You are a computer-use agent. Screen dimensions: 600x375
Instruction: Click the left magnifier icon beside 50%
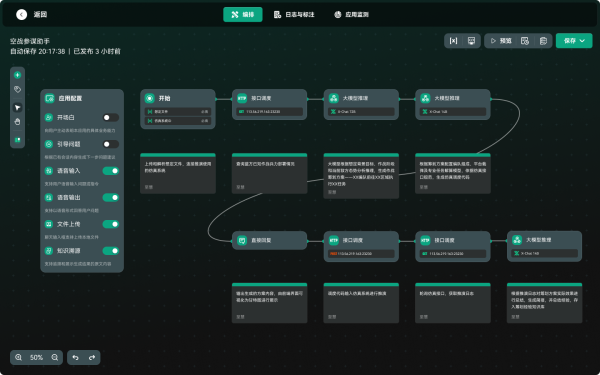click(x=18, y=357)
